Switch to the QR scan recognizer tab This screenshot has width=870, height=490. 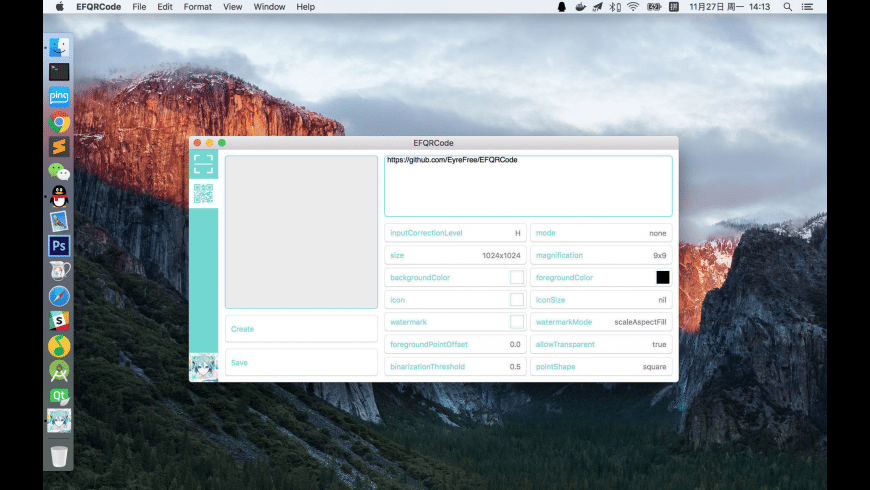203,164
